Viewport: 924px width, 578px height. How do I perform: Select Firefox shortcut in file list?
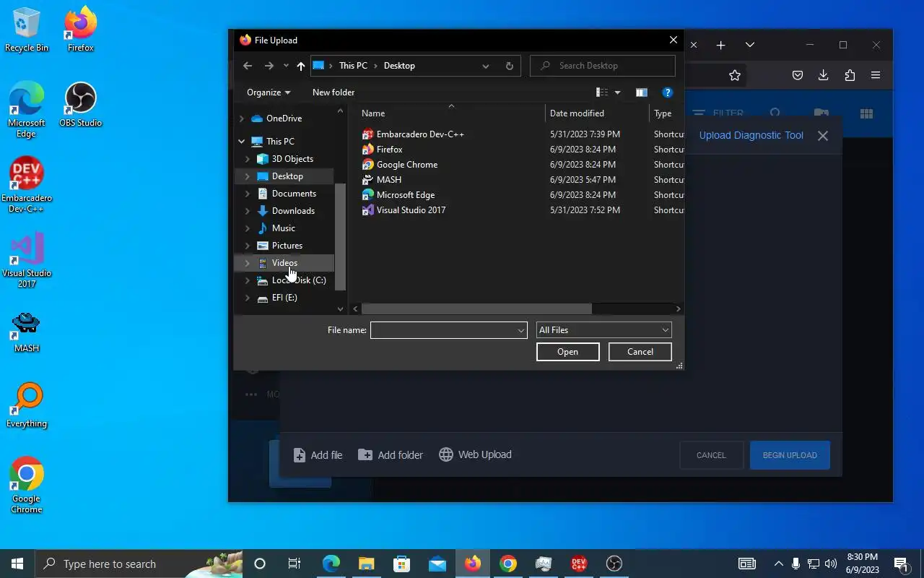point(389,150)
